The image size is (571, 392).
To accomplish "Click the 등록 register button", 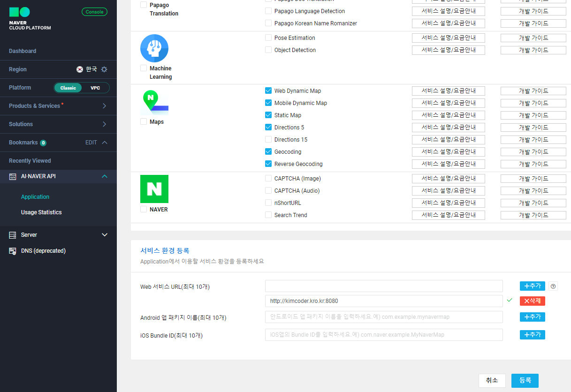I will click(x=525, y=381).
